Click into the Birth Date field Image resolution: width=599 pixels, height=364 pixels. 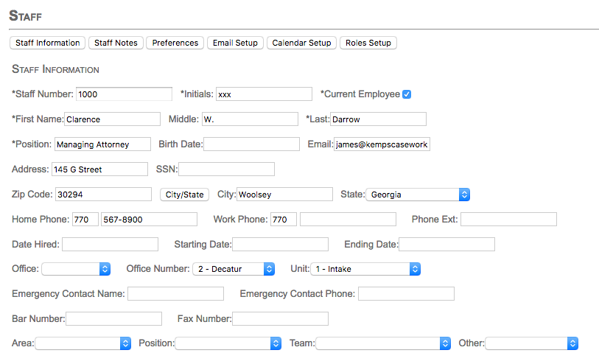(x=251, y=144)
